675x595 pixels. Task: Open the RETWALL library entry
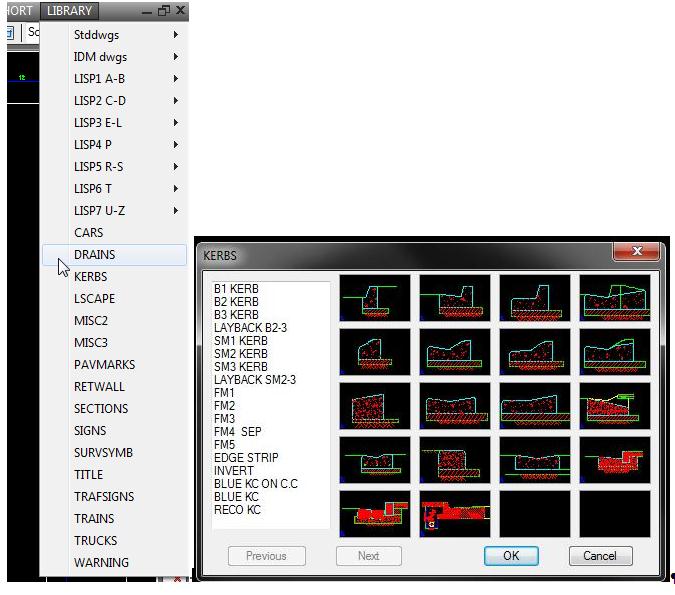(x=115, y=387)
